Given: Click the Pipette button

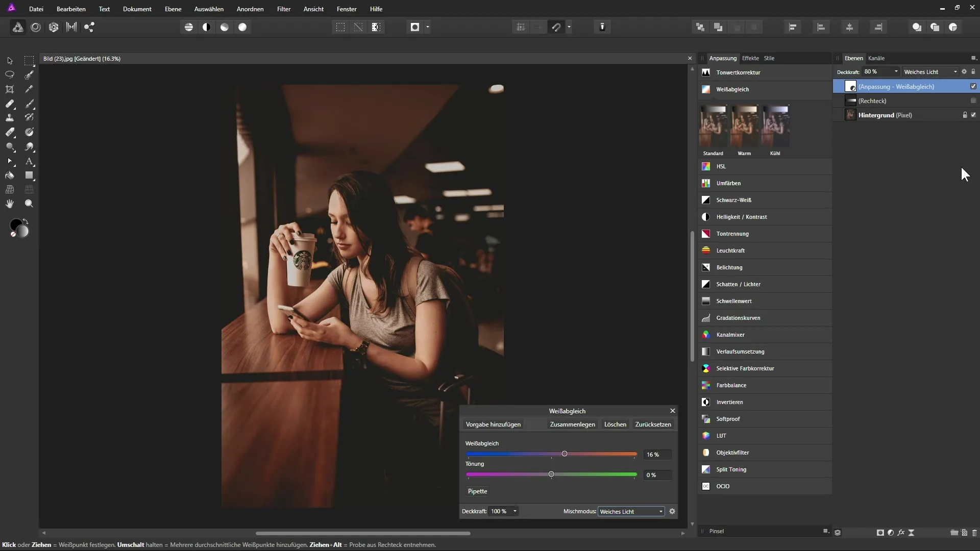Looking at the screenshot, I should 477,491.
